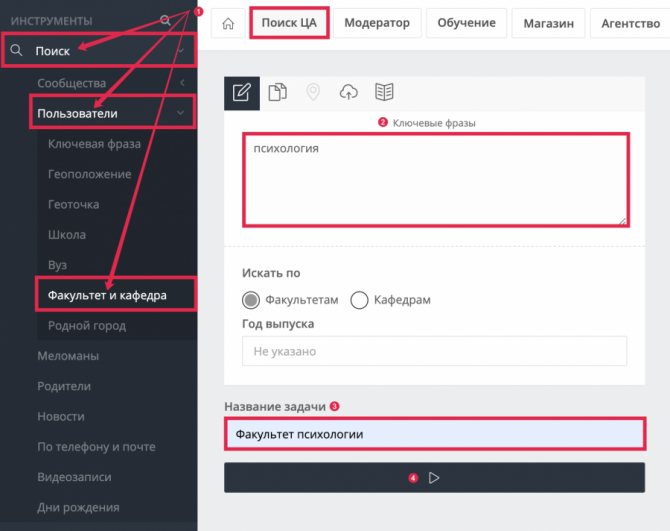Open the copy documents icon tab
670x531 pixels.
click(277, 92)
